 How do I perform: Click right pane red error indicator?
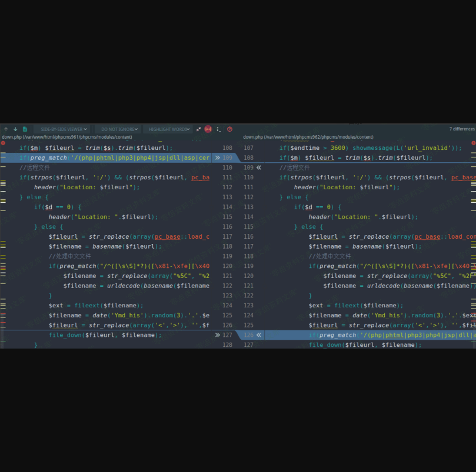[x=473, y=143]
